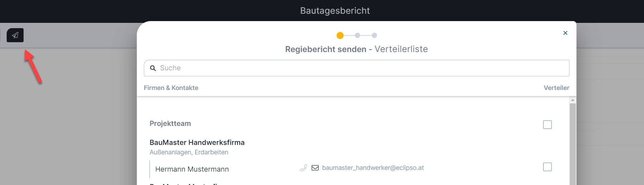This screenshot has height=185, width=644.
Task: Click the Firmen & Kontakte column header
Action: pos(171,88)
